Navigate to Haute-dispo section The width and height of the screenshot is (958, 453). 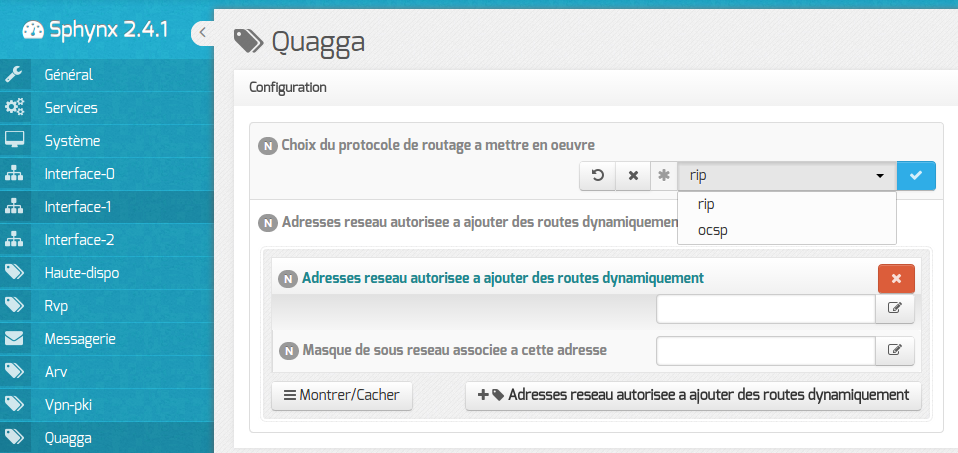[x=107, y=273]
